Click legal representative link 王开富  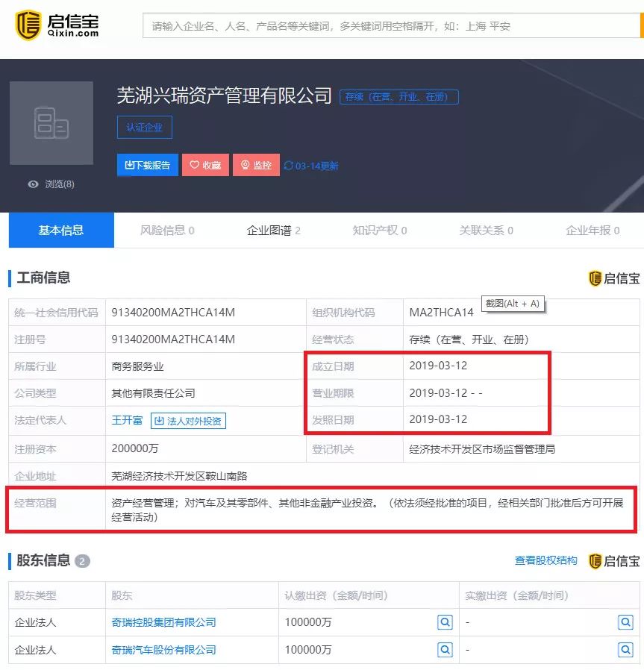tap(127, 421)
